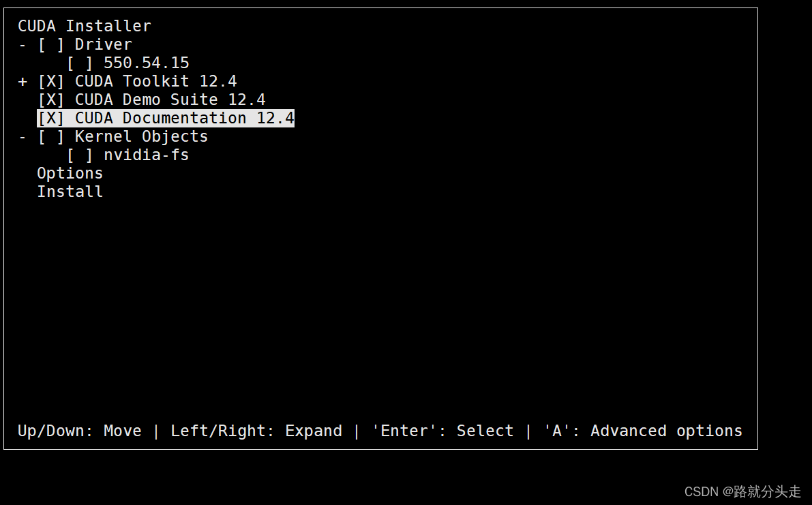Collapse the Kernel Objects minus sign
Screen dimensions: 812x505
[x=22, y=137]
